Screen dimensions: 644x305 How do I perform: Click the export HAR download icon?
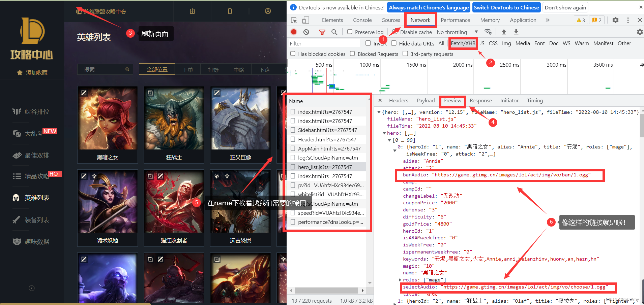tap(516, 32)
